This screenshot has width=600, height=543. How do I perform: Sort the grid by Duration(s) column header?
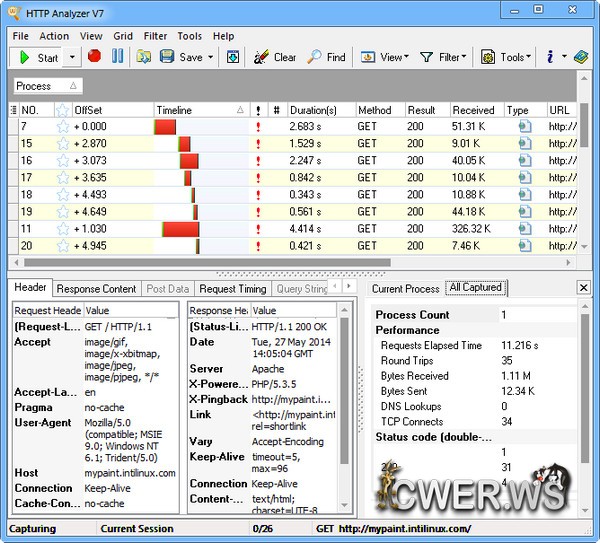[x=314, y=110]
